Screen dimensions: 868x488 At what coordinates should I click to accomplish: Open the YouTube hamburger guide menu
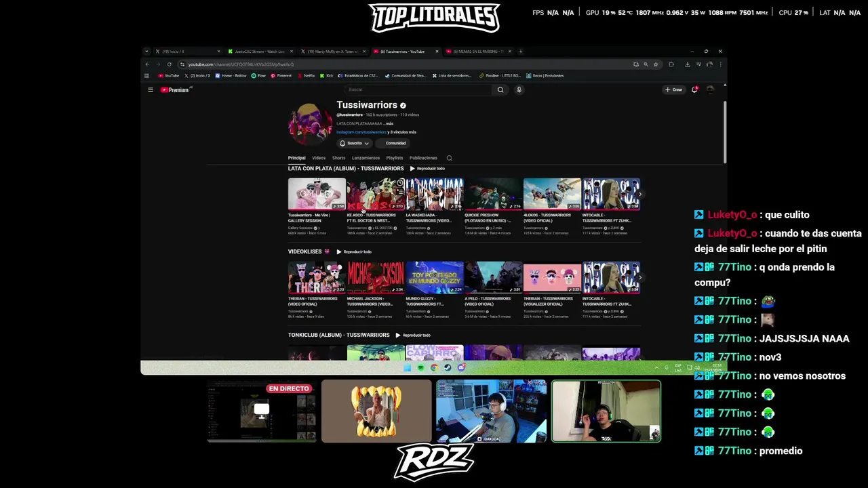151,89
